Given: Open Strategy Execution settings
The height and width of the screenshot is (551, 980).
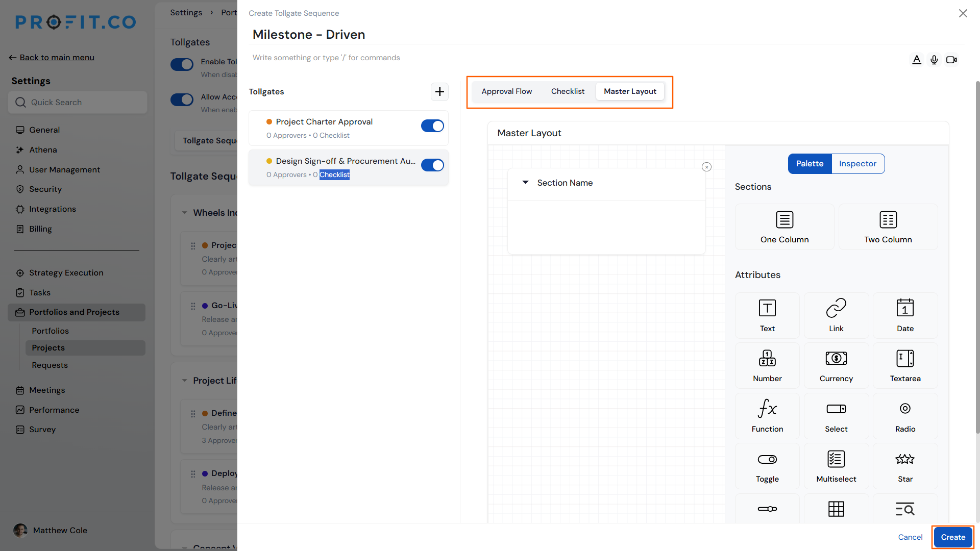Looking at the screenshot, I should 66,273.
